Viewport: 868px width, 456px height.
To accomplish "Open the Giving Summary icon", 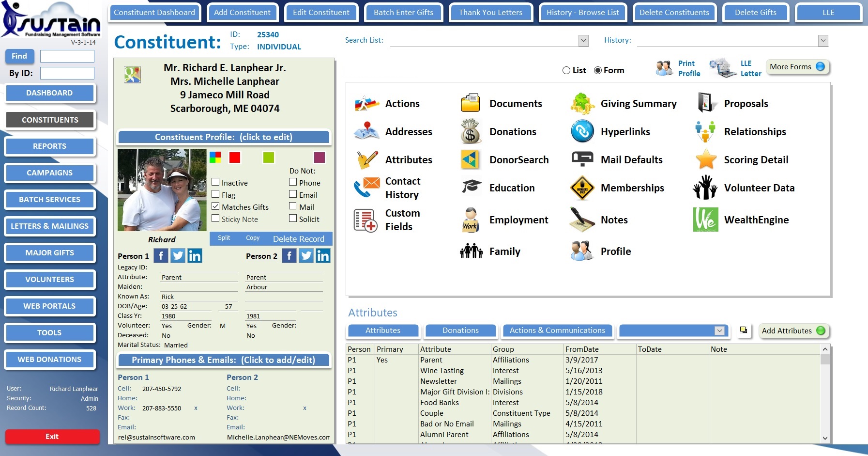I will (582, 103).
